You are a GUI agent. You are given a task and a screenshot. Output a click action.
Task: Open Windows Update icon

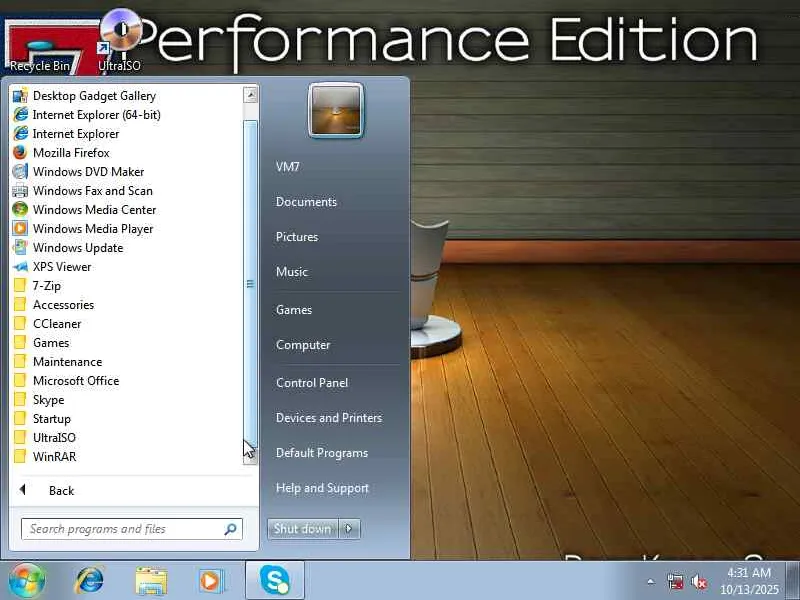20,247
